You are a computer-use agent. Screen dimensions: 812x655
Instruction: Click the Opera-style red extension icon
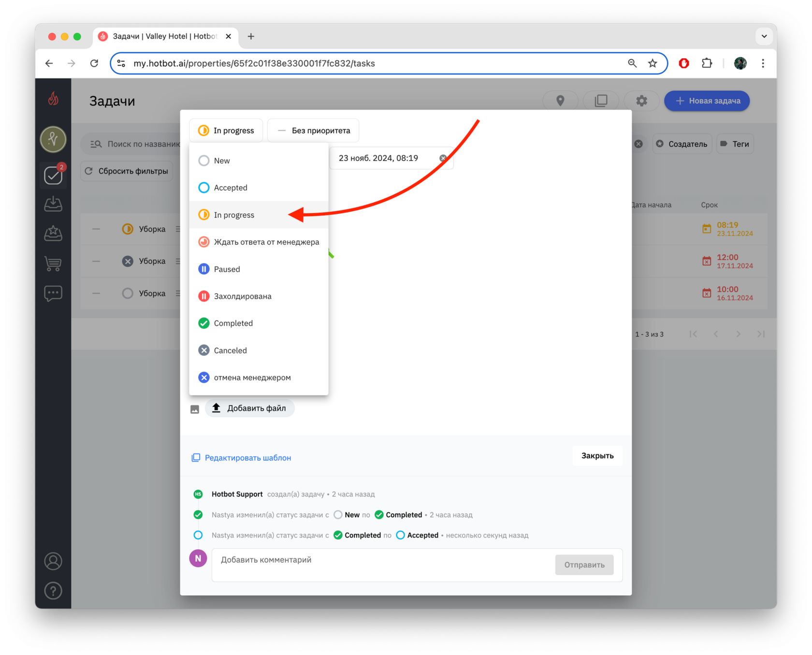[x=683, y=63]
